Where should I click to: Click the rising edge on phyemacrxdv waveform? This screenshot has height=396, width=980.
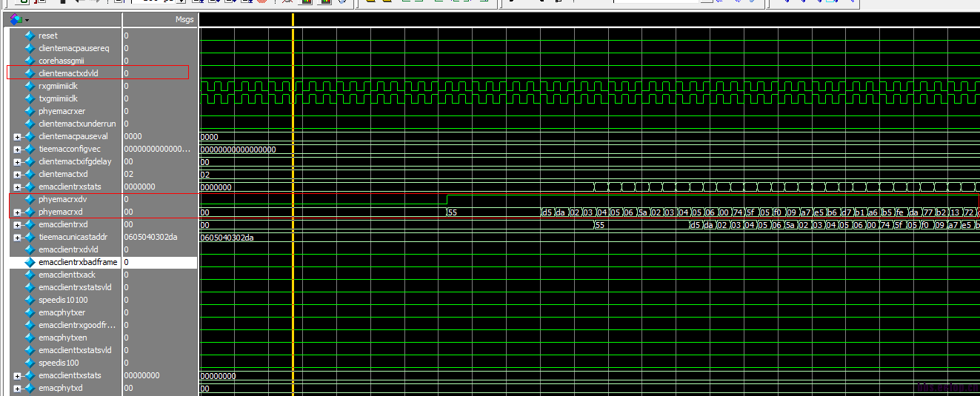[447, 199]
